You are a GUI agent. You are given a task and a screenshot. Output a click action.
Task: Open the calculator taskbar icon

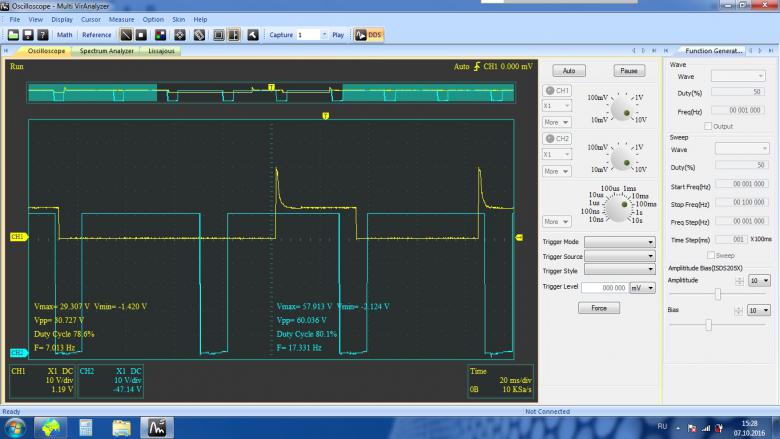tap(86, 428)
